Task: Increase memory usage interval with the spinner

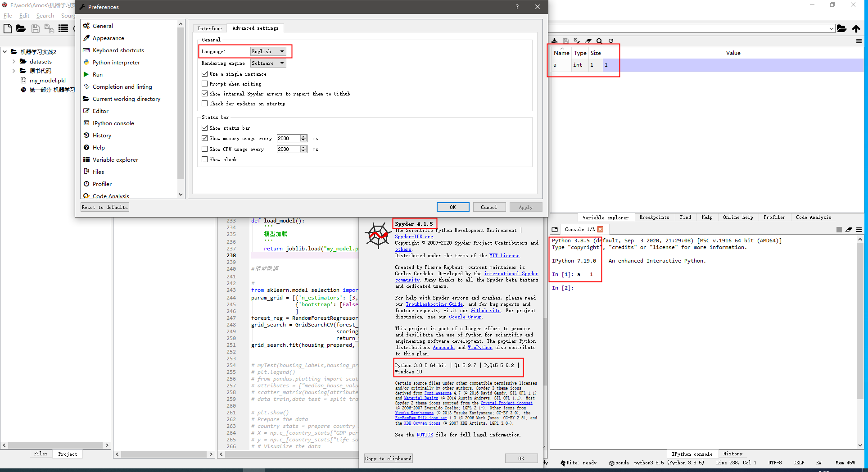Action: [x=303, y=136]
